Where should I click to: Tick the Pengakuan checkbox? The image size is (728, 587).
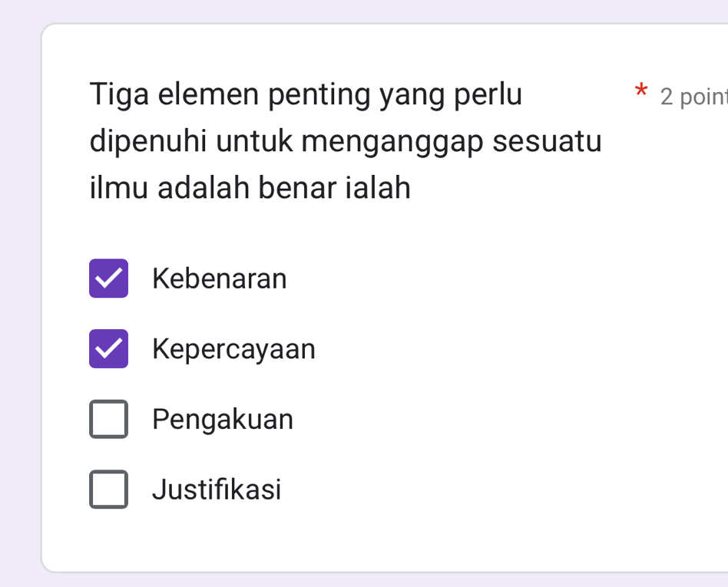(108, 419)
